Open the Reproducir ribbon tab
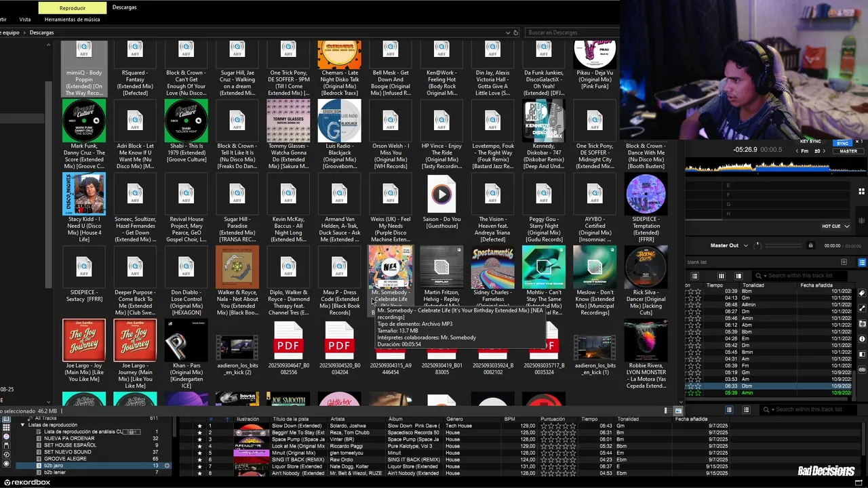This screenshot has width=868, height=488. tap(73, 8)
